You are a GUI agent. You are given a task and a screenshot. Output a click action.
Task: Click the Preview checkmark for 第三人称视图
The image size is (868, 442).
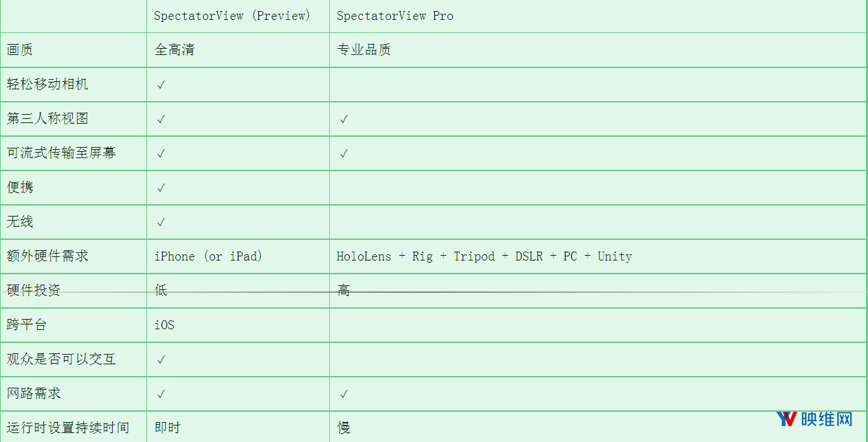click(161, 119)
